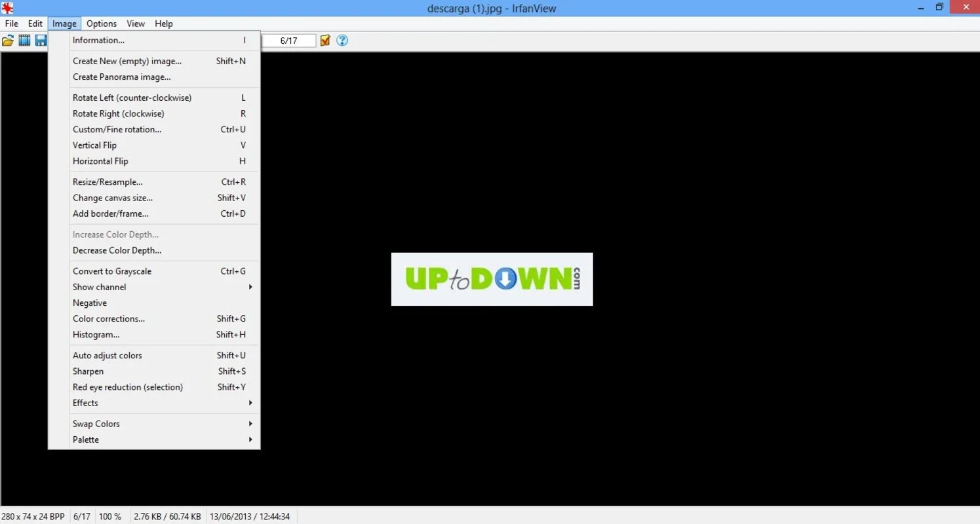Choose Decrease Color Depth...
This screenshot has height=524, width=980.
(x=154, y=250)
